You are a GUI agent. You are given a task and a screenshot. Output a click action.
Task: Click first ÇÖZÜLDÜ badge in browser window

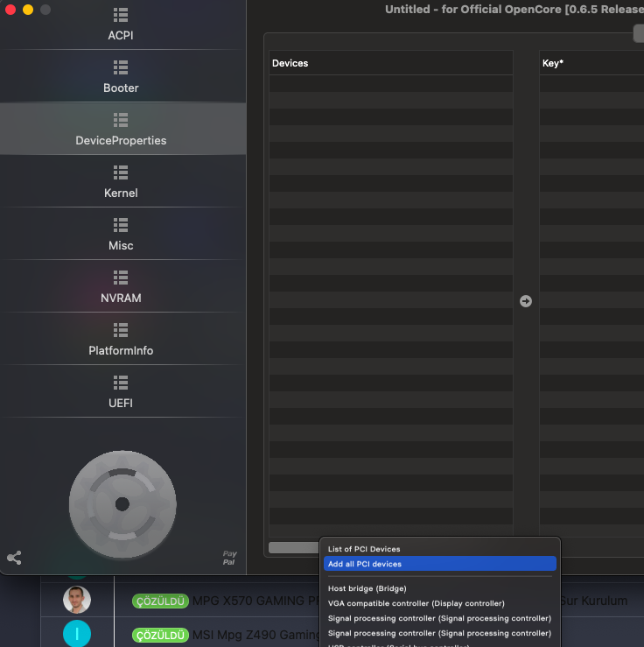[x=160, y=601]
